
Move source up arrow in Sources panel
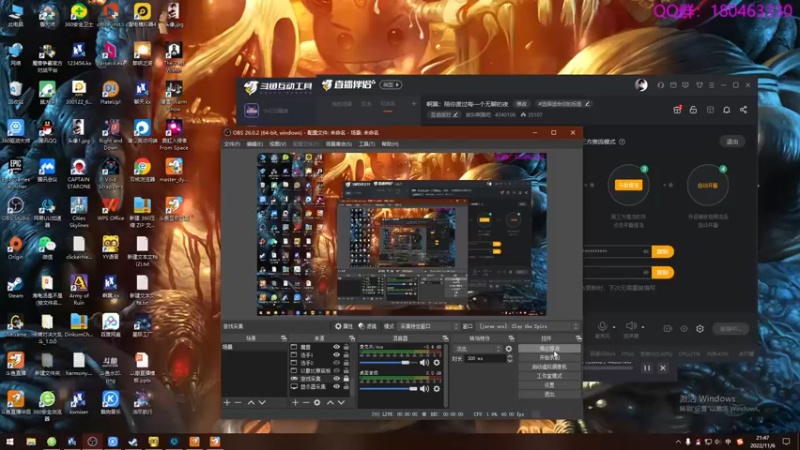[330, 403]
